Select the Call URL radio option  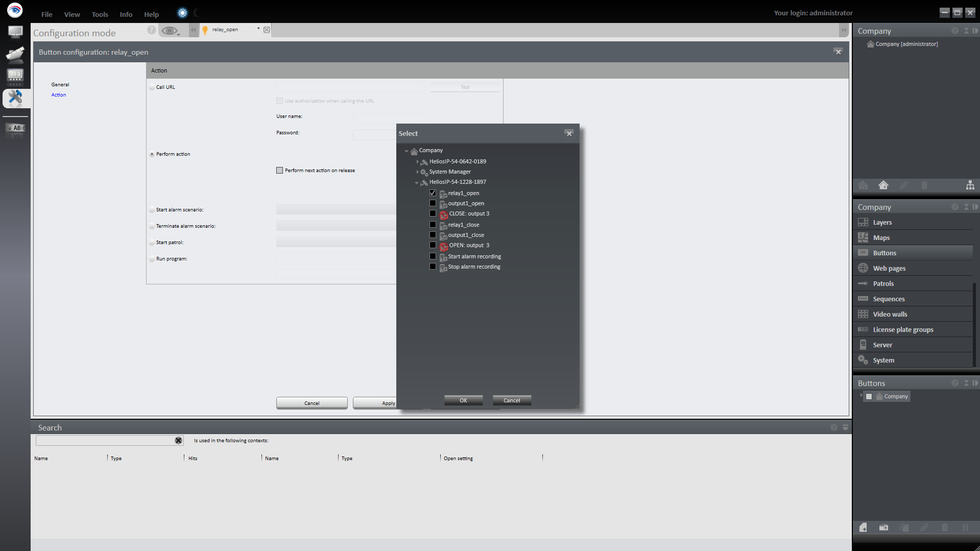(x=152, y=87)
